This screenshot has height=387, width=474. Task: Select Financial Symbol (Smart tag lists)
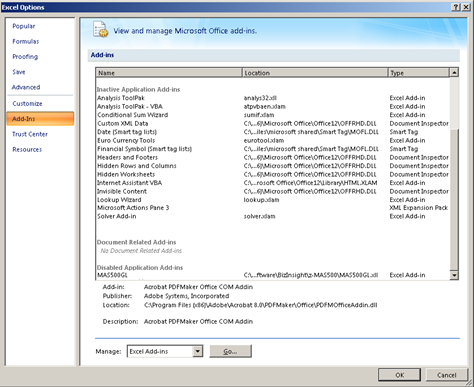[x=272, y=149]
